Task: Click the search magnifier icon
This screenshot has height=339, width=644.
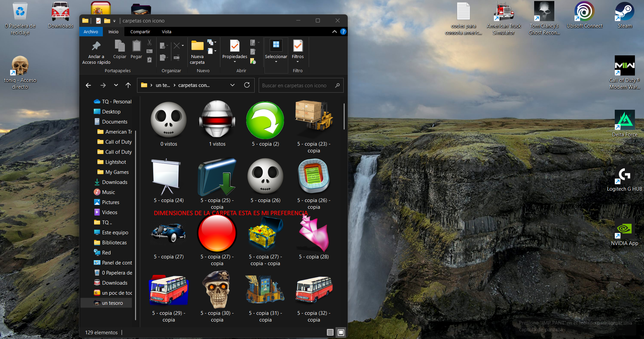Action: tap(337, 85)
